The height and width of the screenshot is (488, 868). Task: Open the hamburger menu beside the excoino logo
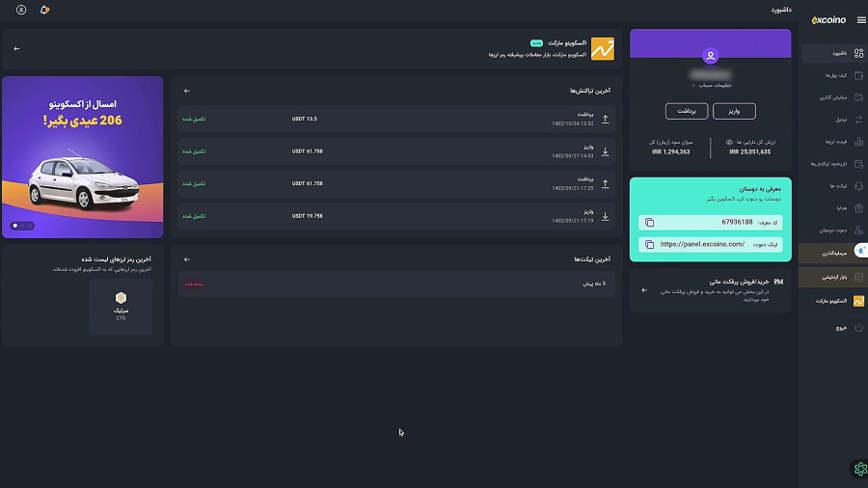pos(861,20)
